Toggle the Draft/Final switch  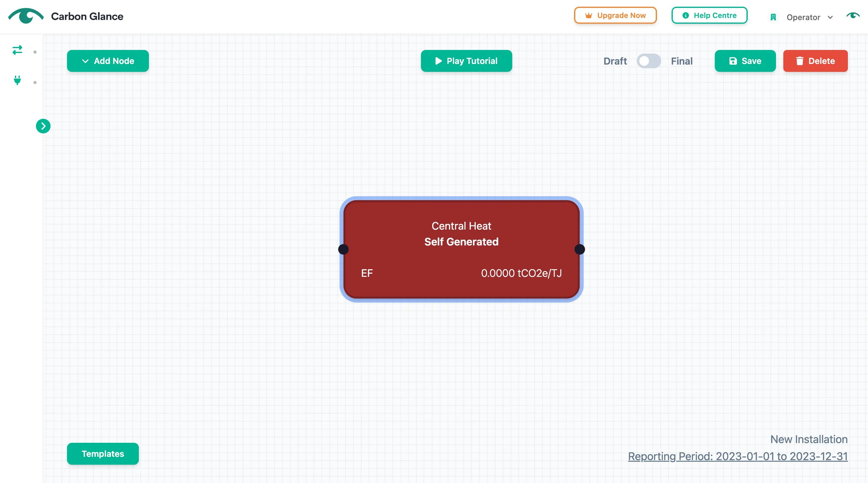coord(648,61)
